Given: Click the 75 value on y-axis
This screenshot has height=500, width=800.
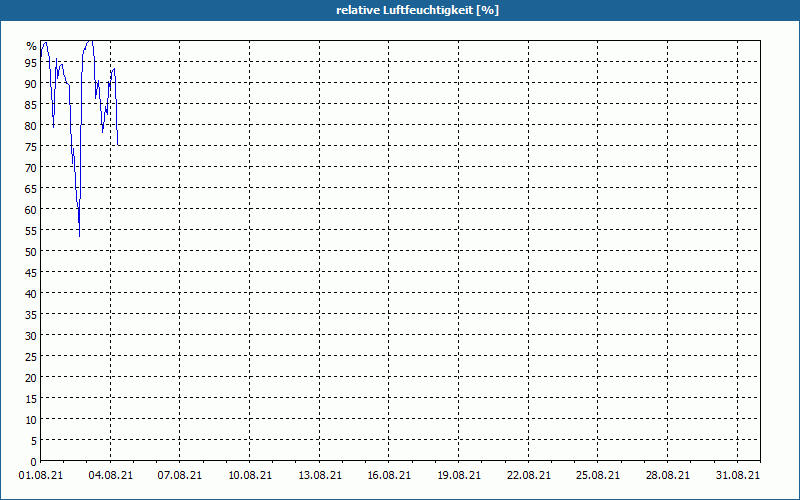Looking at the screenshot, I should pos(31,146).
